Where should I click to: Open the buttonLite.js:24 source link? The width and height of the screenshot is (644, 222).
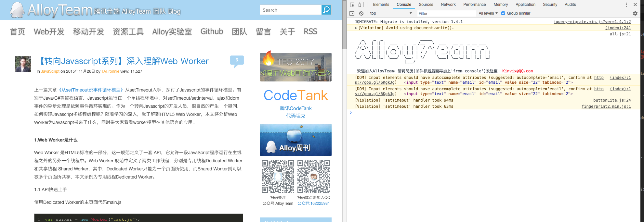click(612, 100)
